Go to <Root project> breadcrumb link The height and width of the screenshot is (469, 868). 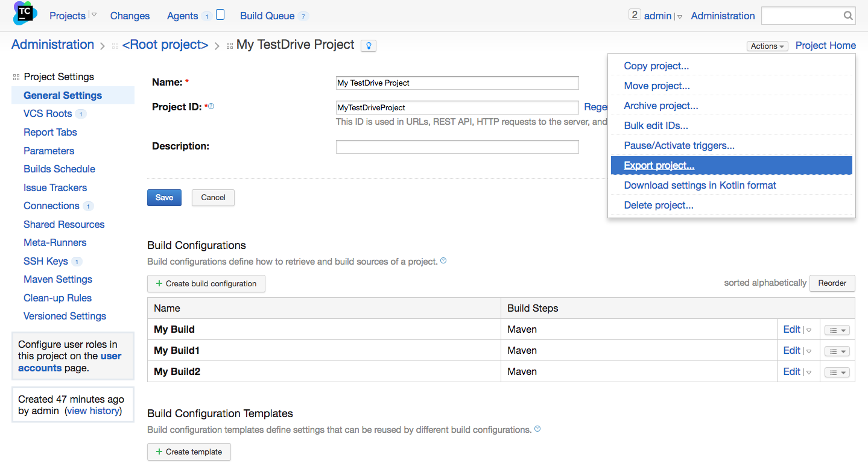(x=165, y=45)
